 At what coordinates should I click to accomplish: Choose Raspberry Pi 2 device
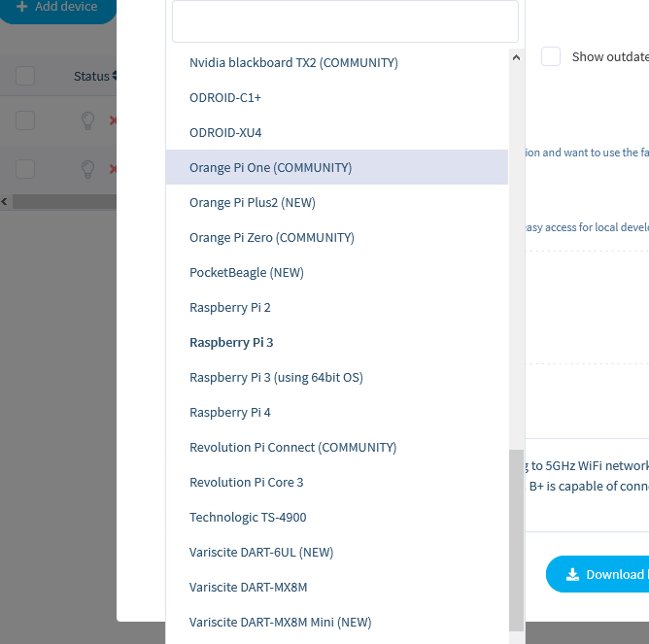point(337,307)
